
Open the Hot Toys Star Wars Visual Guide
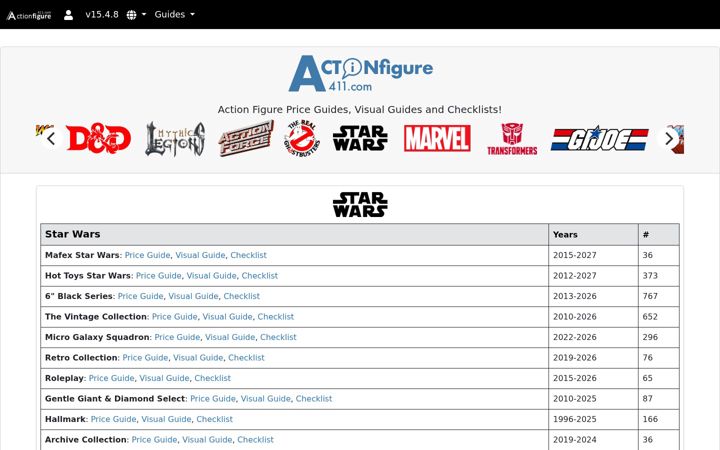(211, 276)
